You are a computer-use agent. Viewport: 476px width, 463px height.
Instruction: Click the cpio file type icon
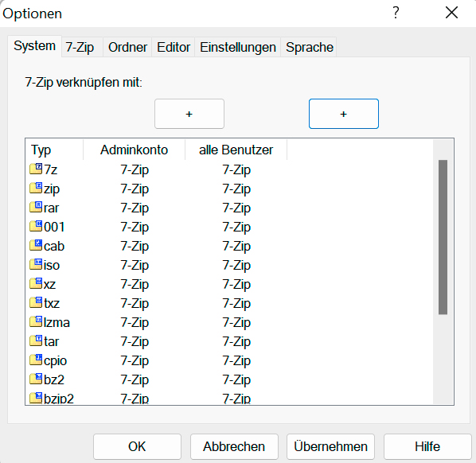[36, 360]
